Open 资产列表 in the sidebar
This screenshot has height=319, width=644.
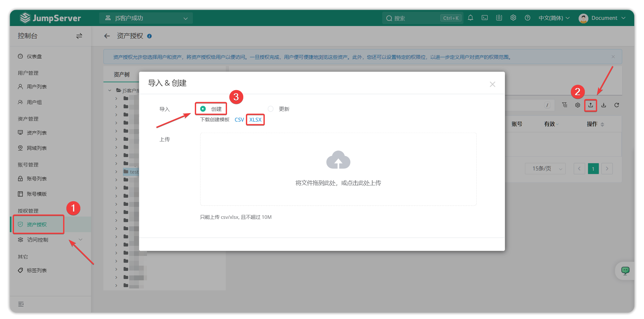click(37, 133)
